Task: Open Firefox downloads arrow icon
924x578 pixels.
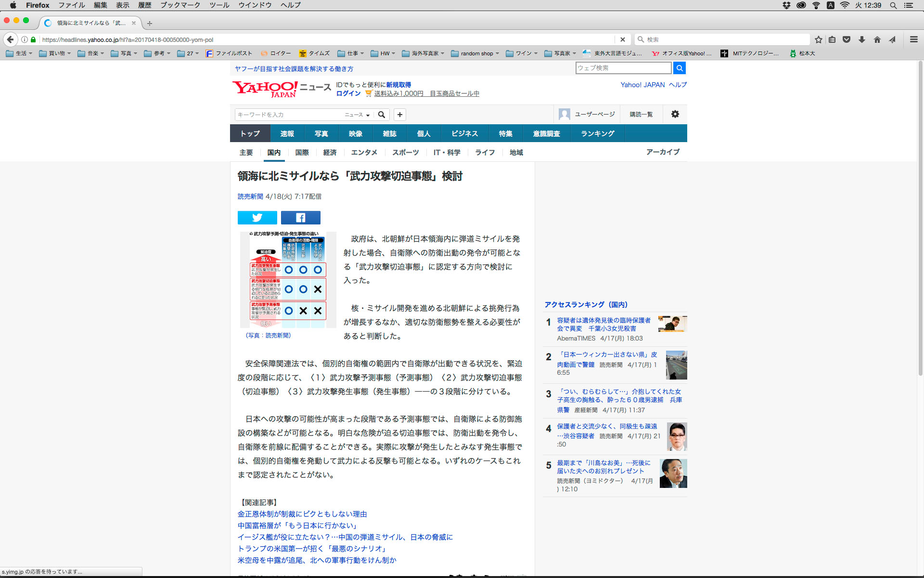Action: click(x=862, y=39)
